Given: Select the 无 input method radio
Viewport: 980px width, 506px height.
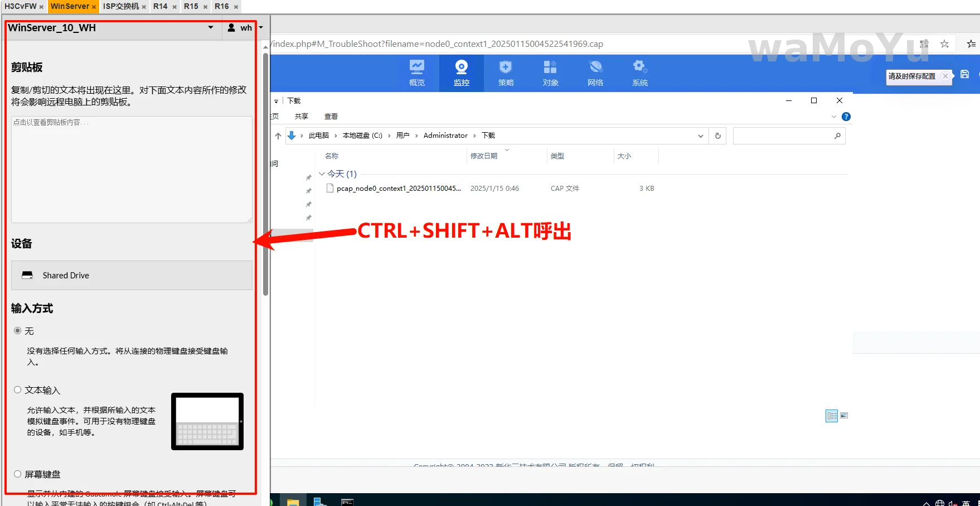Looking at the screenshot, I should [18, 331].
